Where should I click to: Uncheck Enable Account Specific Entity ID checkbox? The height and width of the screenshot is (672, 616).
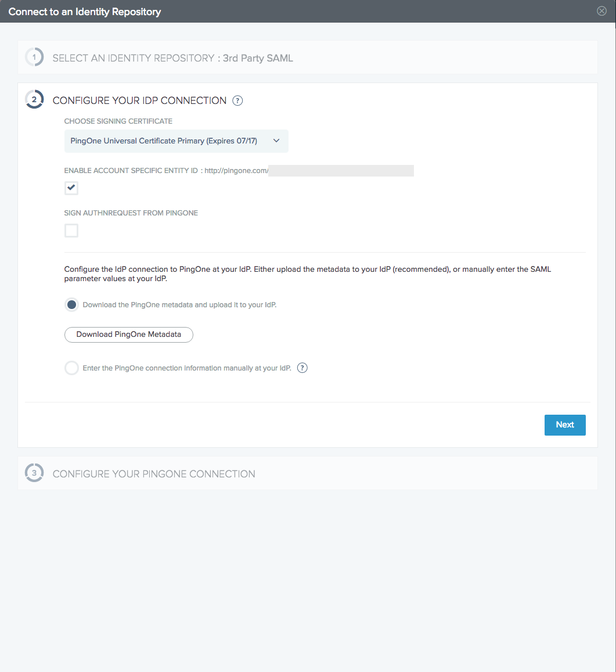tap(71, 188)
